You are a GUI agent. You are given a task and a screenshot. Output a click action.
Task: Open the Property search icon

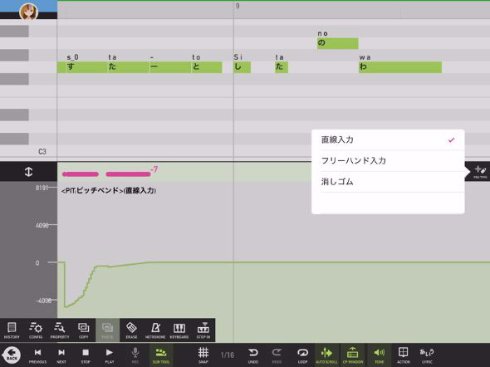(x=60, y=330)
